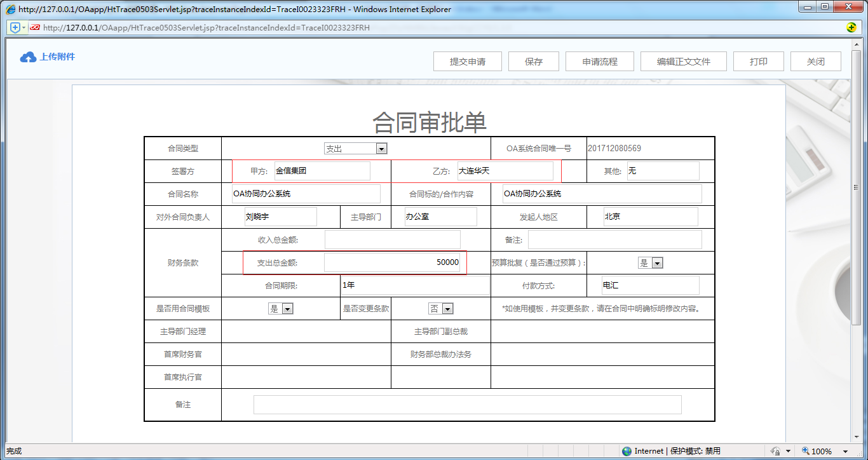
Task: Click the Internet Explorer logo in title bar
Action: point(10,9)
